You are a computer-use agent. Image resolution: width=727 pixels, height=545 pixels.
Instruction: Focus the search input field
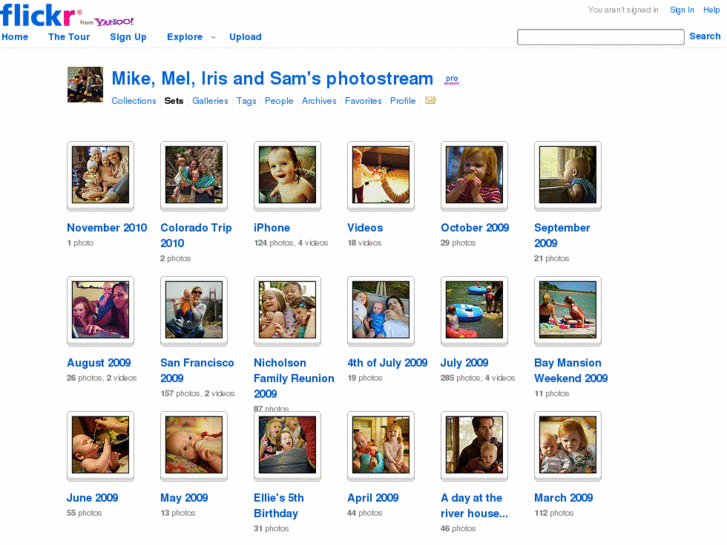tap(600, 37)
